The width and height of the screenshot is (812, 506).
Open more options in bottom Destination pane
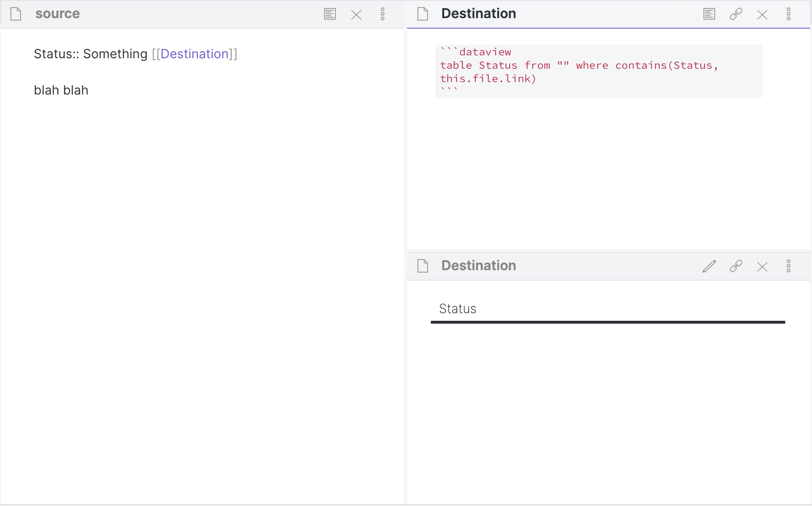click(x=789, y=266)
